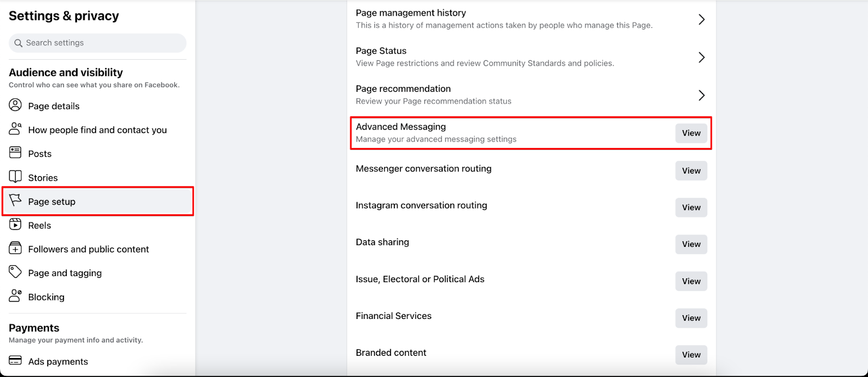The image size is (868, 377).
Task: Click View next to Financial Services
Action: 691,318
